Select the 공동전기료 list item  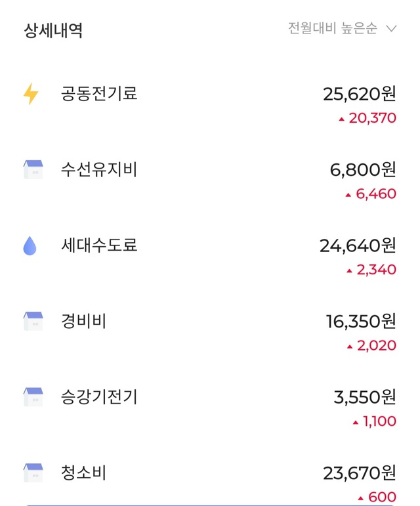(99, 94)
